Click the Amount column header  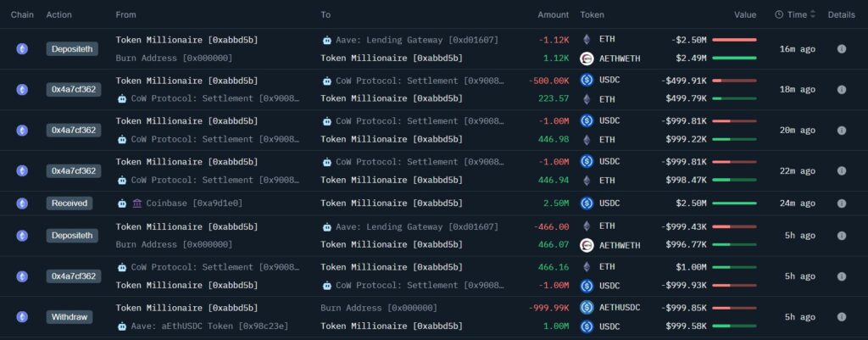553,15
